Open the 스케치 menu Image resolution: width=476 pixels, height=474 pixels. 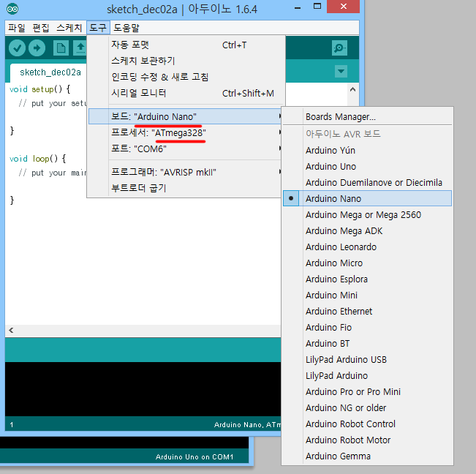click(69, 28)
